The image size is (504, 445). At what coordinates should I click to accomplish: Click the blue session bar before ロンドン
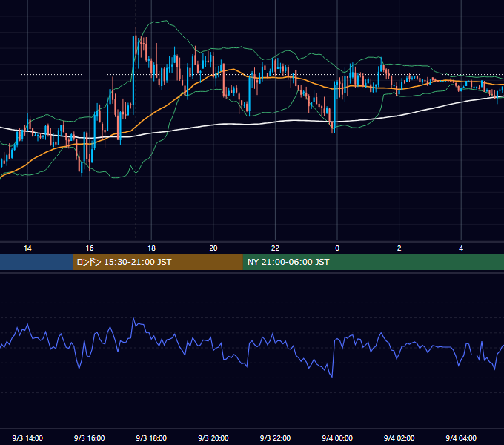[x=36, y=262]
